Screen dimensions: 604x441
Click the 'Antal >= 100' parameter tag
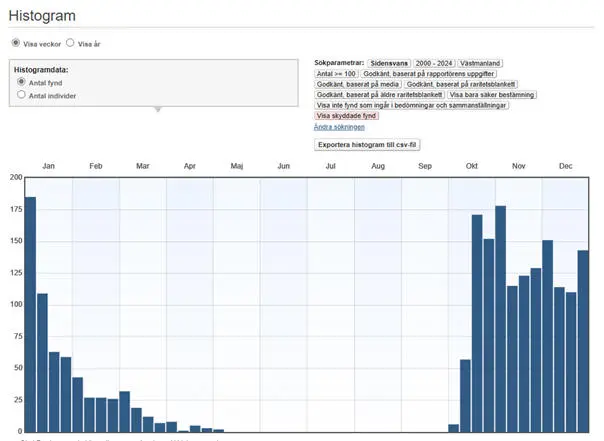pyautogui.click(x=336, y=73)
